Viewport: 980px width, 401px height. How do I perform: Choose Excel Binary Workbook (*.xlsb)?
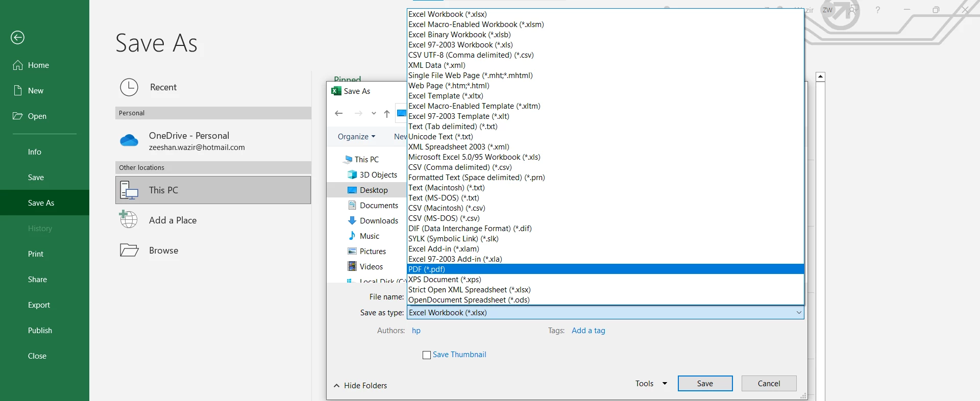(x=605, y=35)
